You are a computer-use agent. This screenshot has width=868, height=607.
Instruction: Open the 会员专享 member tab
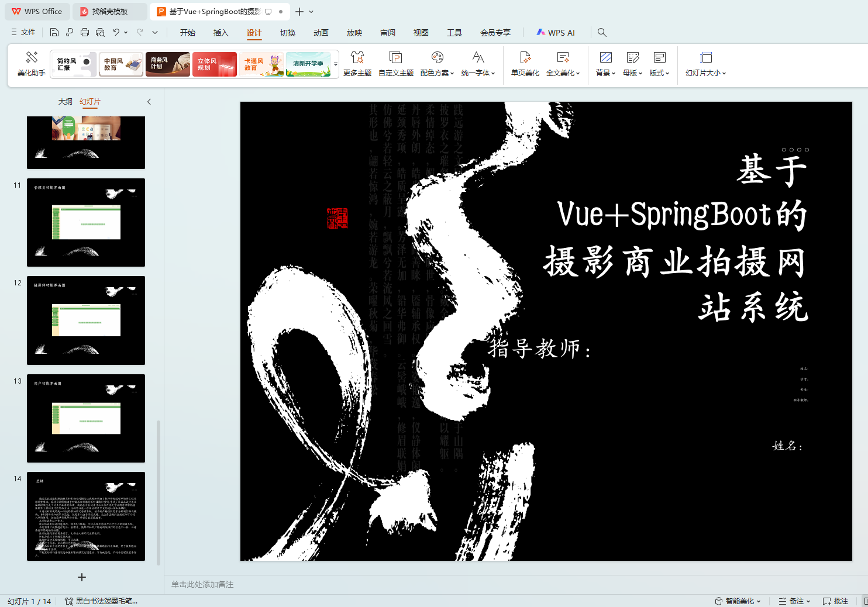tap(495, 33)
